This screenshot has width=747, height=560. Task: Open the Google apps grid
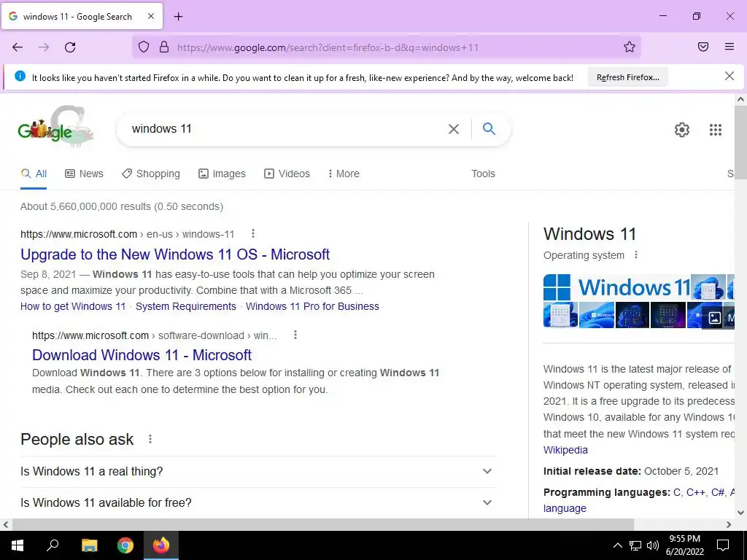[x=715, y=130]
